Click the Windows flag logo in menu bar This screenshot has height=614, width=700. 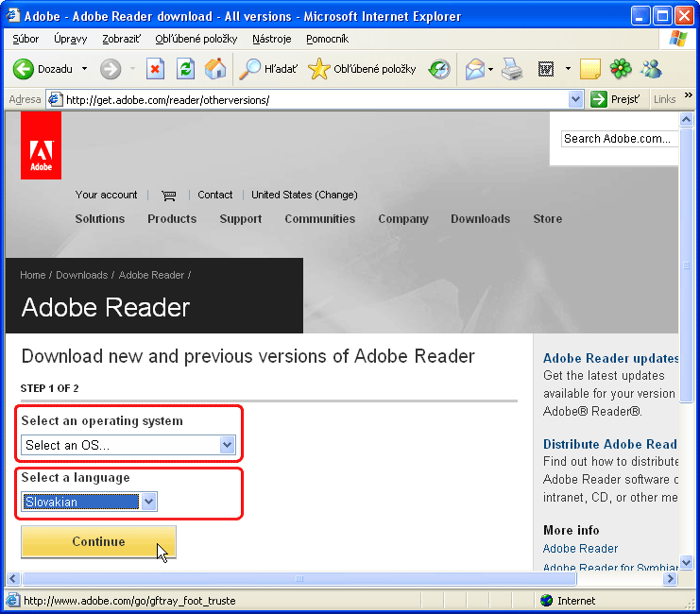pos(677,39)
